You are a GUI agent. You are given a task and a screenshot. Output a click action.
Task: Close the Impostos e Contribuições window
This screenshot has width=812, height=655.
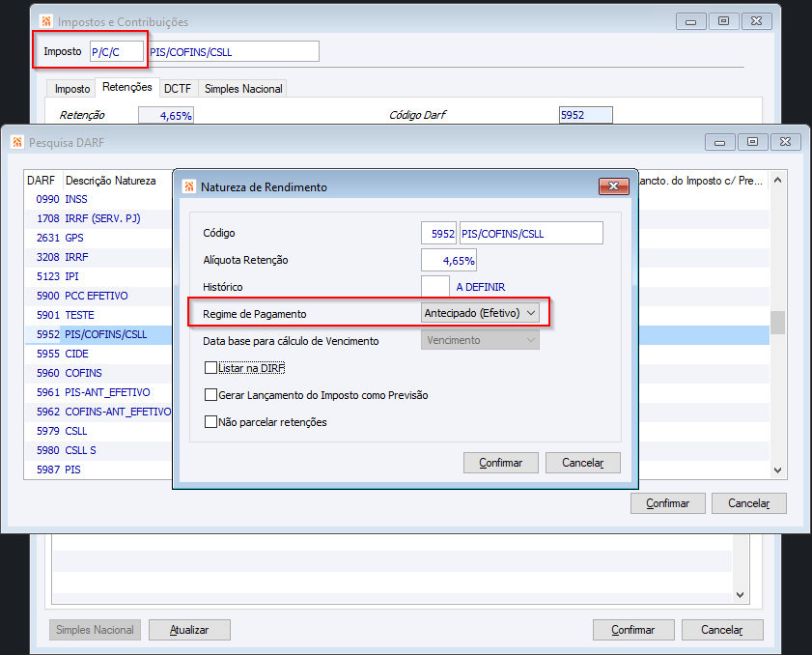(x=757, y=21)
